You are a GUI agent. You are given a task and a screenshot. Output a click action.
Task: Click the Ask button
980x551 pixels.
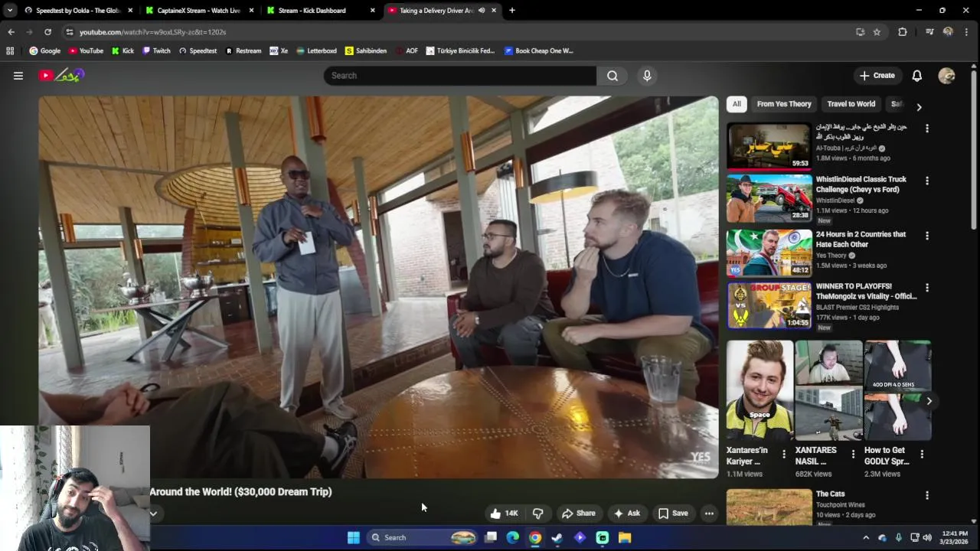click(x=626, y=514)
